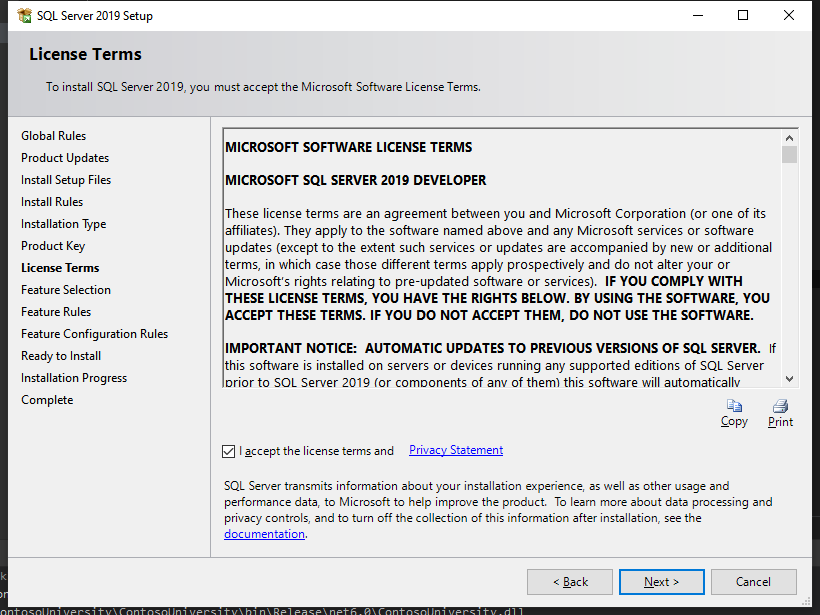
Task: Select Feature Selection step in sidebar
Action: pyautogui.click(x=66, y=290)
